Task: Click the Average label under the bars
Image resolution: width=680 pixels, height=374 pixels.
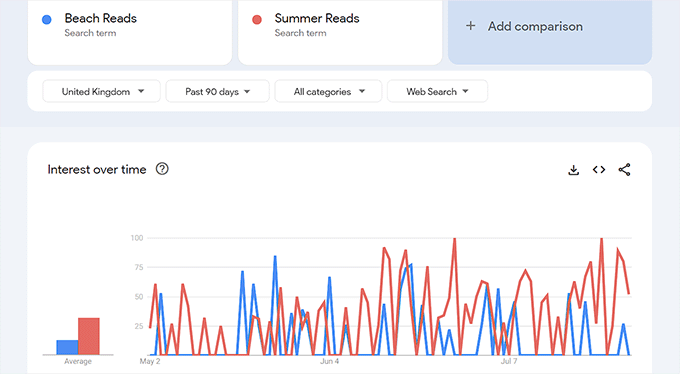Action: pyautogui.click(x=78, y=361)
